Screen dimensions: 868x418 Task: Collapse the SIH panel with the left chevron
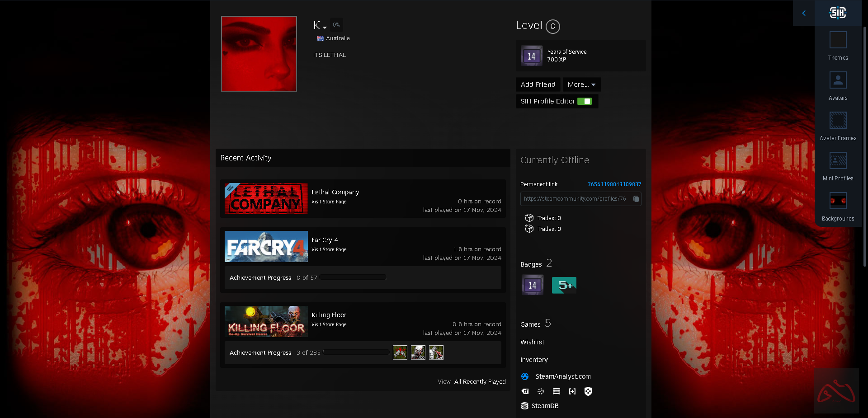[804, 13]
